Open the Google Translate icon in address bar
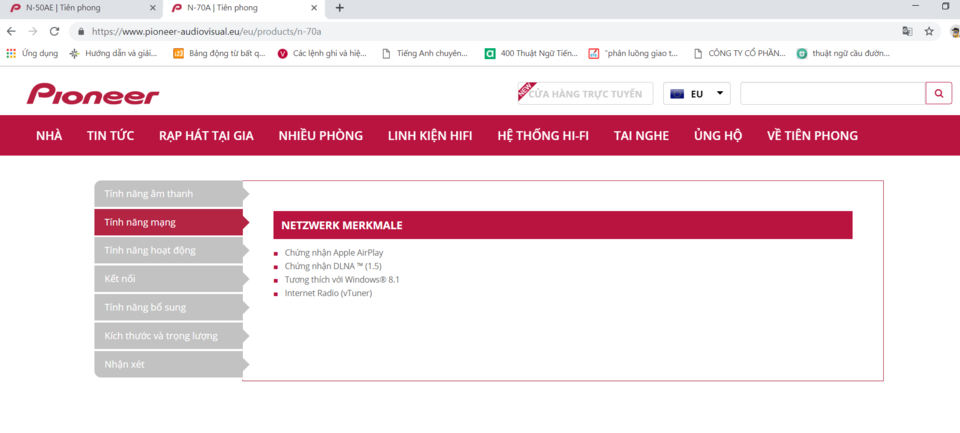The image size is (960, 433). point(907,31)
